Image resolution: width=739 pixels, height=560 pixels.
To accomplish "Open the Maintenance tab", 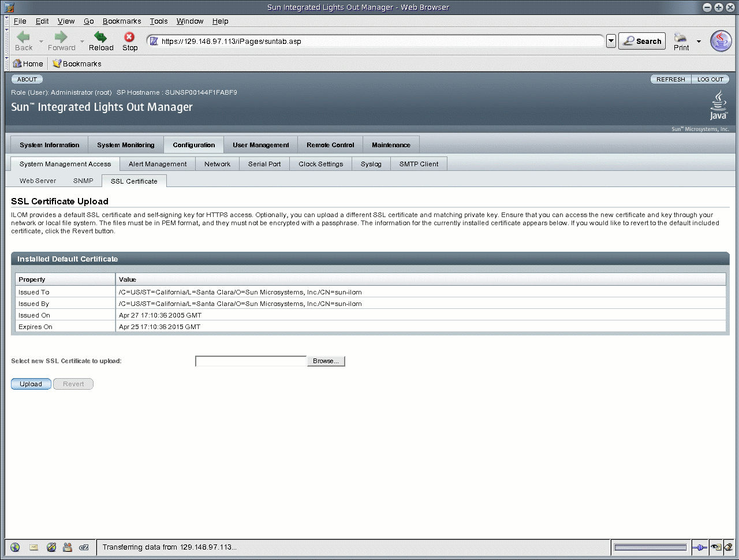I will 391,145.
